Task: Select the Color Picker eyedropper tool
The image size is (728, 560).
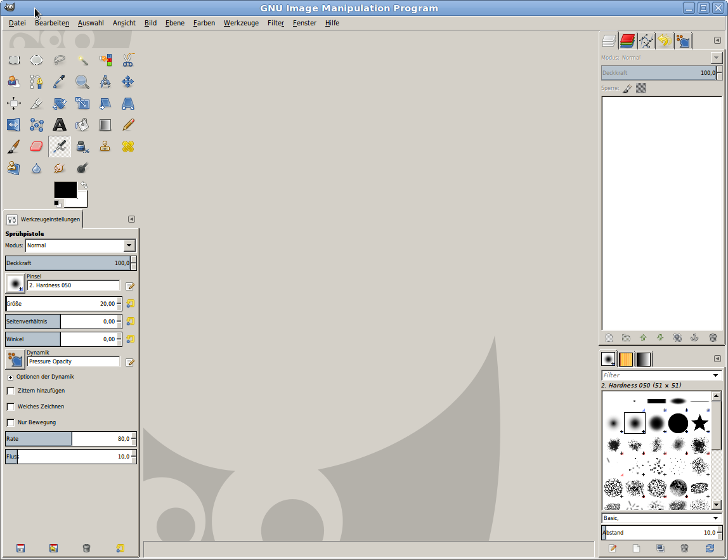Action: coord(60,82)
